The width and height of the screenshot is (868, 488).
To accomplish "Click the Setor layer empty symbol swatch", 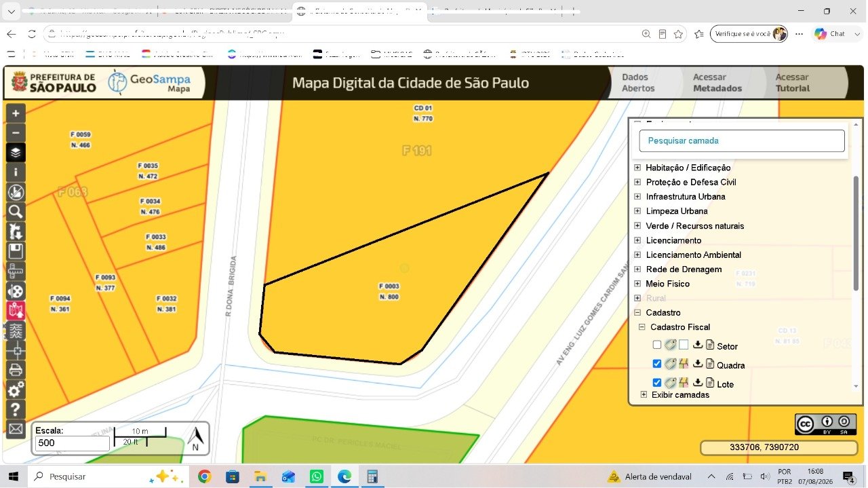I will pos(684,345).
